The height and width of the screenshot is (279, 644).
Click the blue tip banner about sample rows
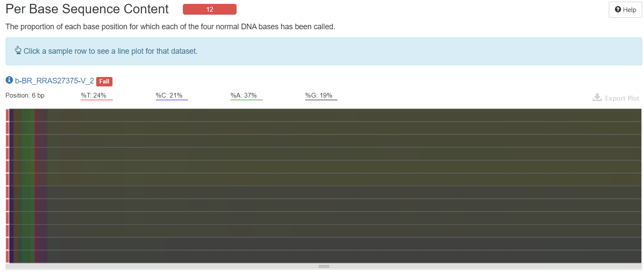(324, 51)
